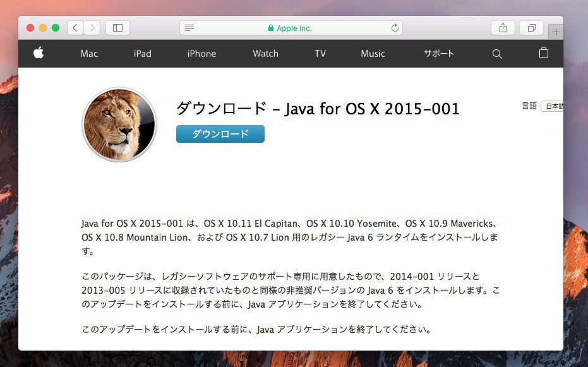This screenshot has width=588, height=367.
Task: Open the iPad menu item
Action: 143,54
